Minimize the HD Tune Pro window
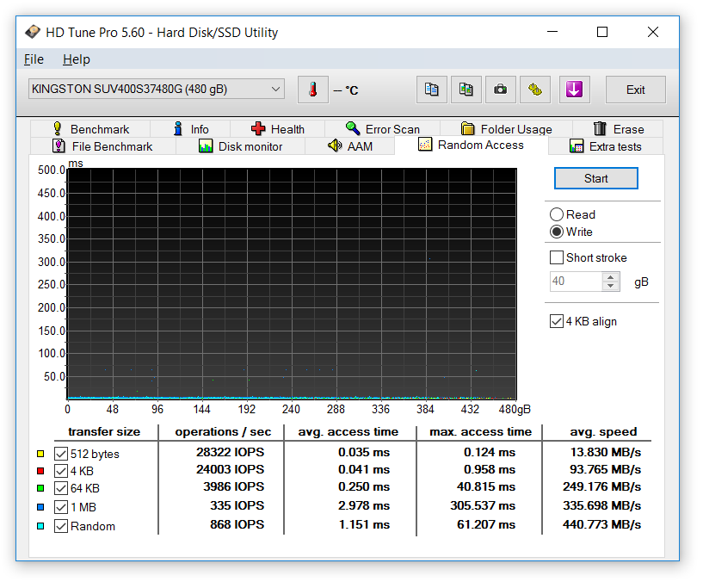The image size is (703, 588). point(552,32)
